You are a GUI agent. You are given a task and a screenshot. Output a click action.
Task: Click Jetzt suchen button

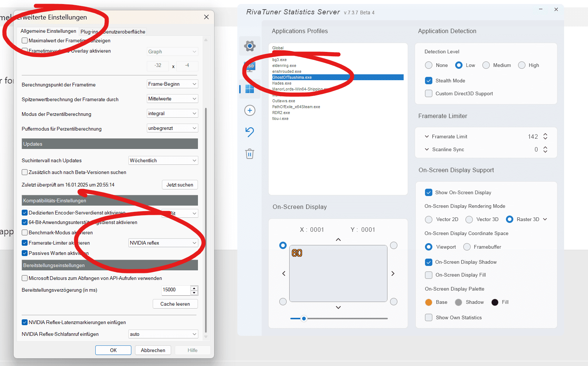[x=180, y=185]
